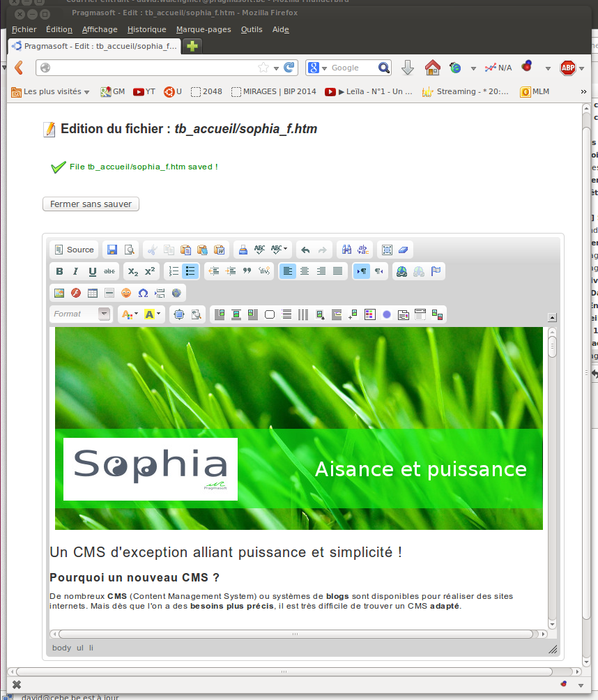Insert a smiley

pyautogui.click(x=126, y=293)
